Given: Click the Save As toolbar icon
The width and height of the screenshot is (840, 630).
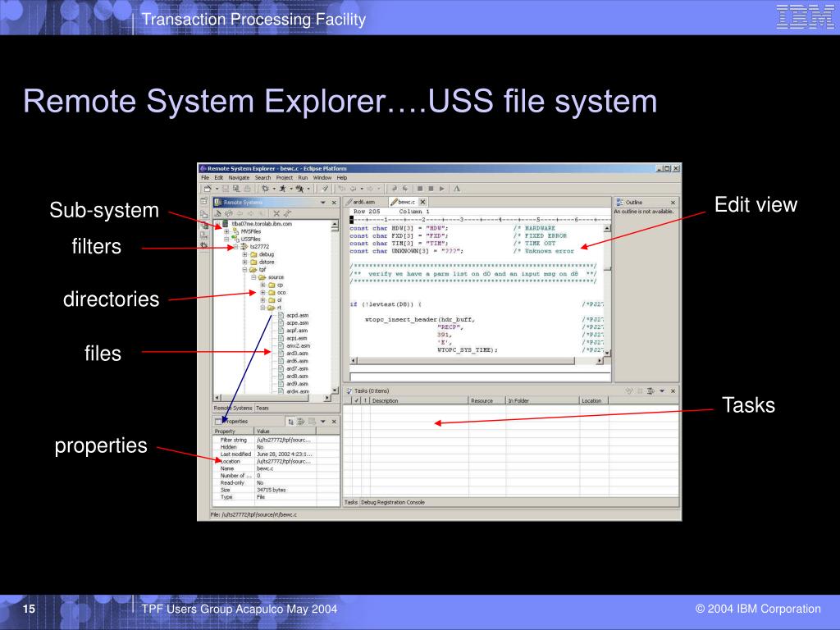Looking at the screenshot, I should 236,189.
